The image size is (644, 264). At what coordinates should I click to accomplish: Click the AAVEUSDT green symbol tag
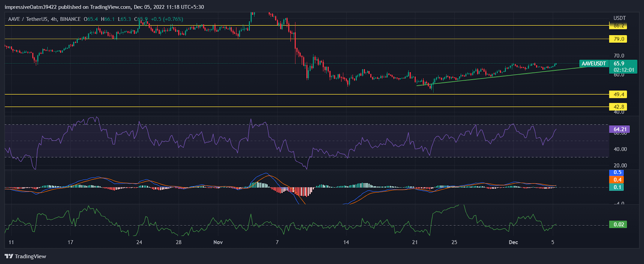tap(594, 64)
